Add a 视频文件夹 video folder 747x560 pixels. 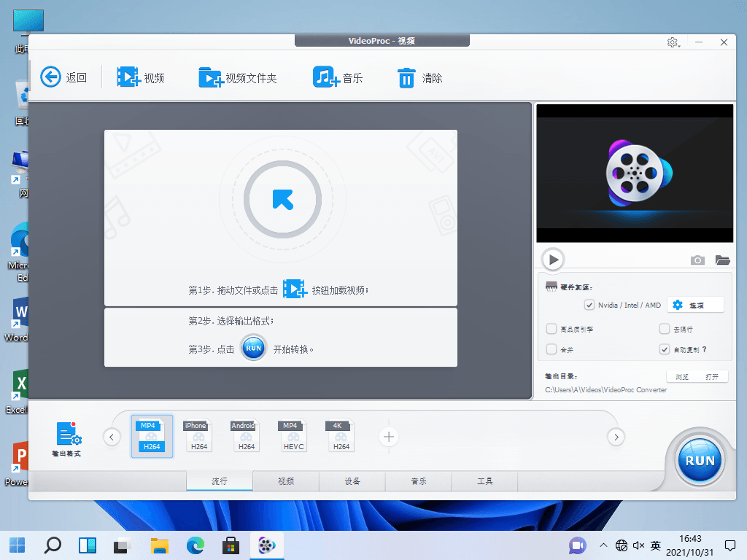click(x=211, y=77)
